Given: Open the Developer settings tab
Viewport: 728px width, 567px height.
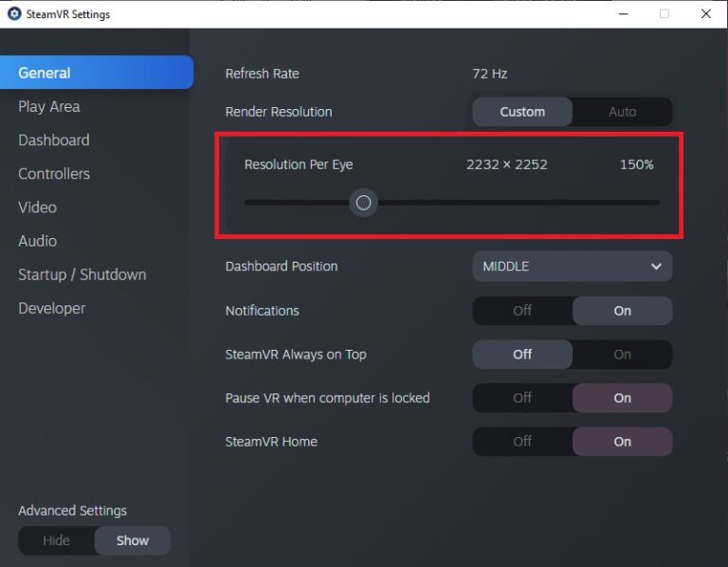Looking at the screenshot, I should pos(52,308).
